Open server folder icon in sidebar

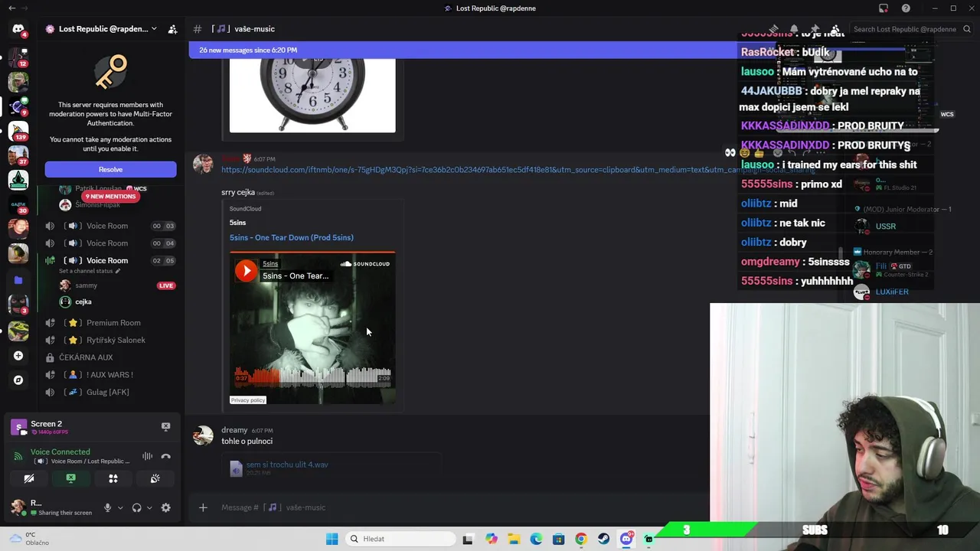(18, 280)
